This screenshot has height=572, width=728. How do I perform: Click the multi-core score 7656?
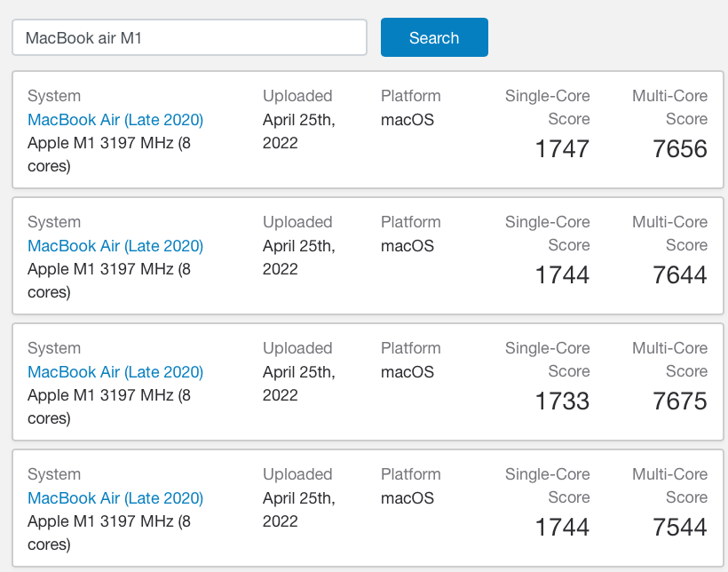(x=679, y=148)
